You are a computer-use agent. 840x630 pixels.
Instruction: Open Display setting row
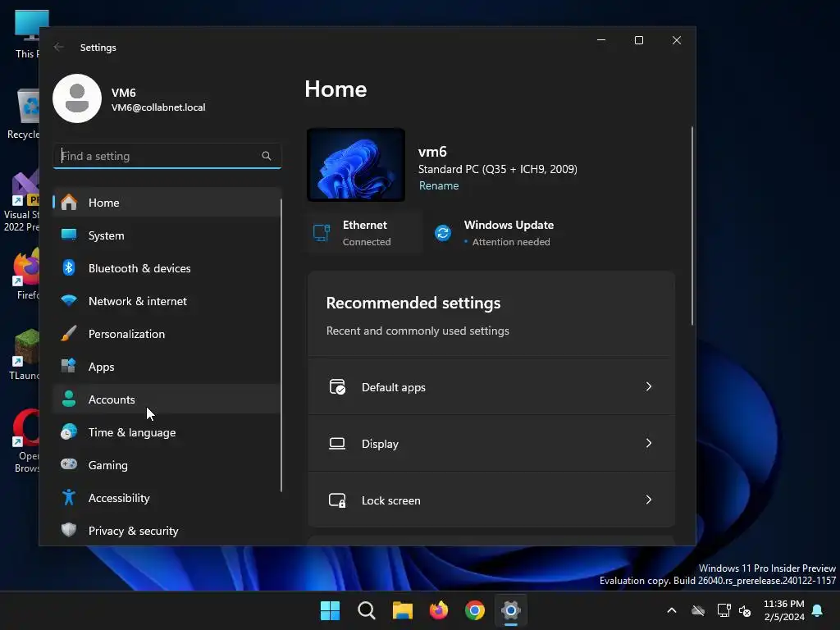click(491, 444)
